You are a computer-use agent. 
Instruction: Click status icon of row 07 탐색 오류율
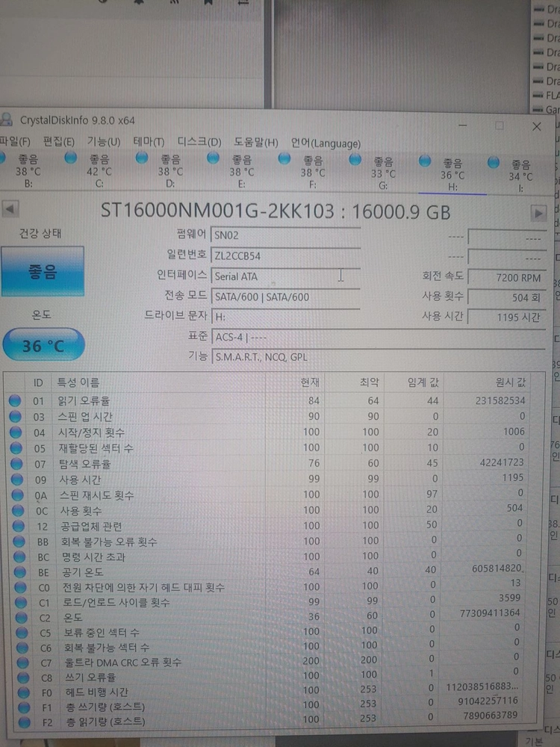pyautogui.click(x=16, y=464)
